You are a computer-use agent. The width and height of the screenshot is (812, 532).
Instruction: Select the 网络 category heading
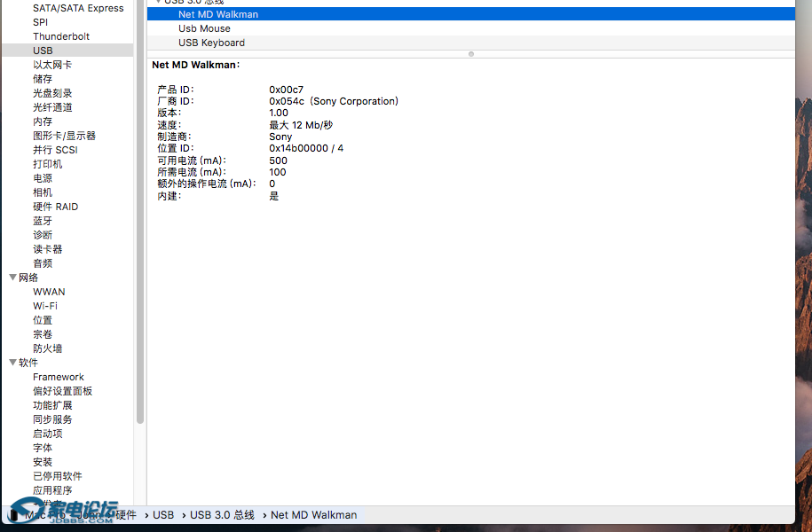pyautogui.click(x=28, y=278)
